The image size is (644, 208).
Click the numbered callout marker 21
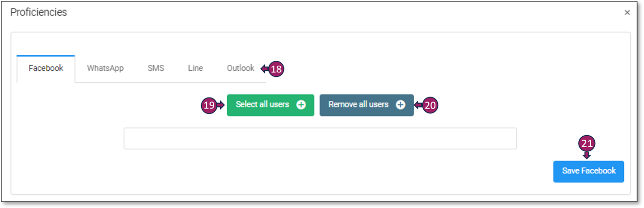(587, 144)
